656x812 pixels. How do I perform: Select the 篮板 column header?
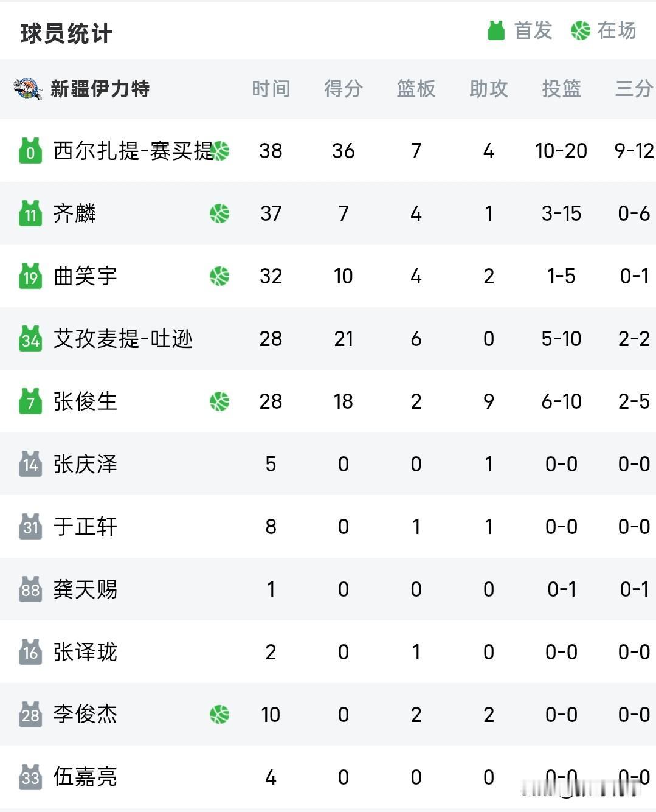416,89
